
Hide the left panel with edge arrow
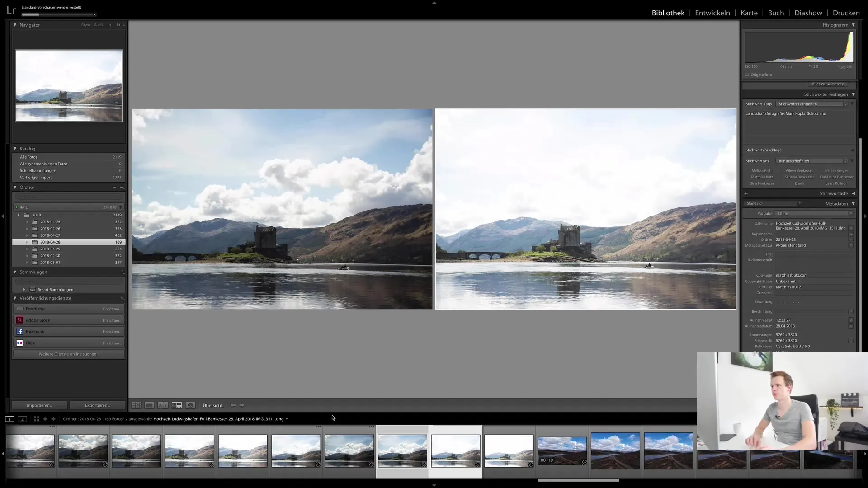tap(3, 216)
